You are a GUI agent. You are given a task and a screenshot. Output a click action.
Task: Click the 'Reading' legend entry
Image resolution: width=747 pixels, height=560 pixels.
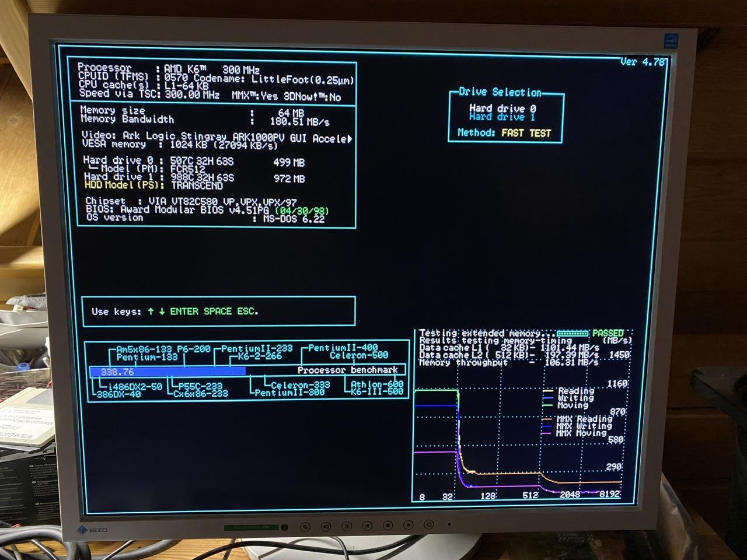click(x=575, y=391)
